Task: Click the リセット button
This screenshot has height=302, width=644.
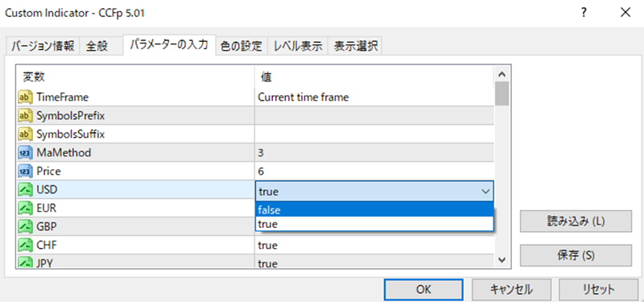Action: pyautogui.click(x=599, y=289)
